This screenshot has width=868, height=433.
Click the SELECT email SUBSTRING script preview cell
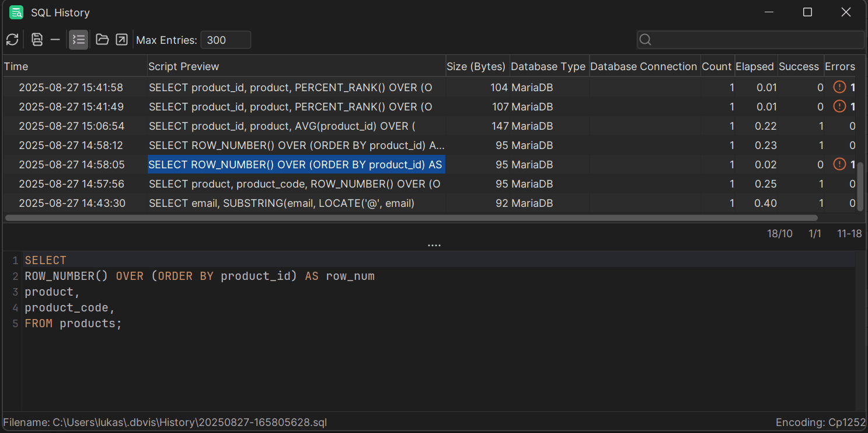click(x=296, y=203)
